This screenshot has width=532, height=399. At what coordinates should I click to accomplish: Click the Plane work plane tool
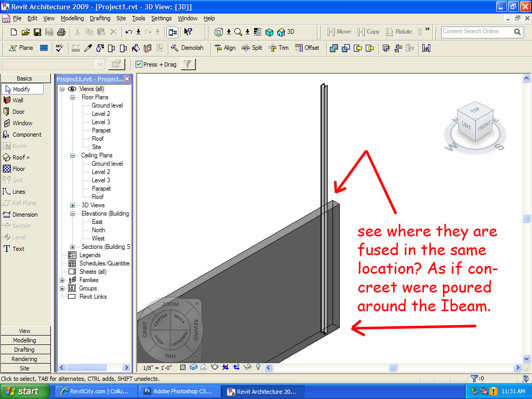(21, 48)
